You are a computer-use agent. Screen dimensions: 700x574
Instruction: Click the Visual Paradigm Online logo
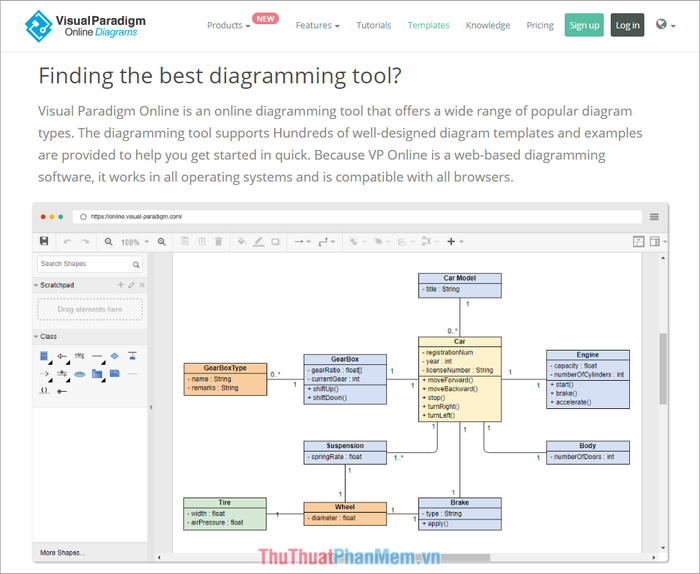(85, 26)
